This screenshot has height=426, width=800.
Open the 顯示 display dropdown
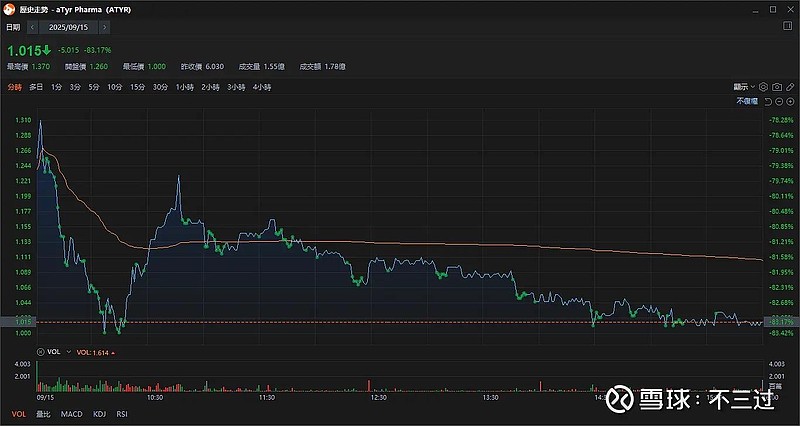[744, 87]
